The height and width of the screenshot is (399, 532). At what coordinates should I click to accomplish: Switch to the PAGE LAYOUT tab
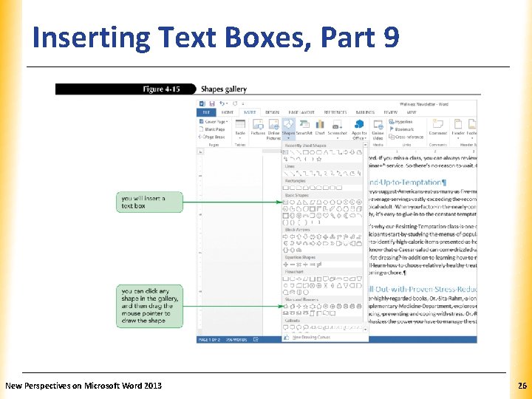(301, 112)
